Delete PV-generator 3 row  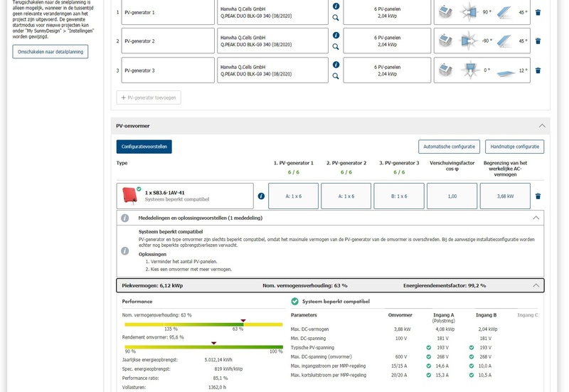(x=538, y=70)
